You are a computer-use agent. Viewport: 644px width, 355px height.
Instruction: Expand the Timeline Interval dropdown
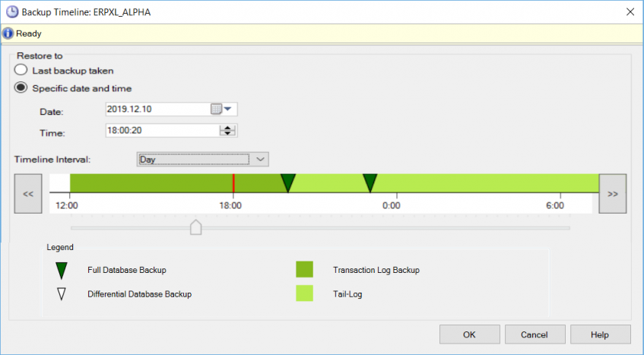(260, 159)
